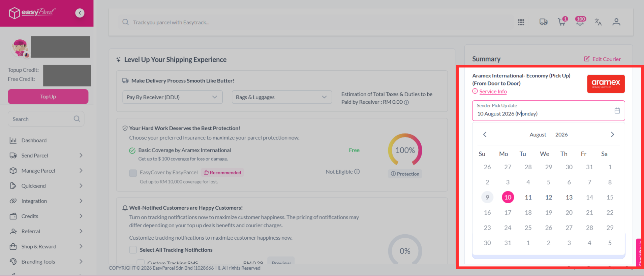This screenshot has width=644, height=276.
Task: Click the Manage Parcel box icon
Action: 13,171
